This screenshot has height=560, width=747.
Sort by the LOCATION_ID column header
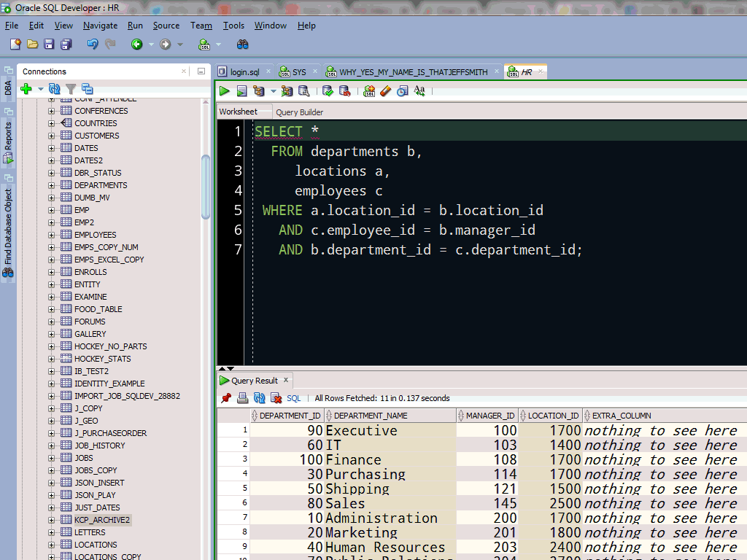tap(550, 416)
